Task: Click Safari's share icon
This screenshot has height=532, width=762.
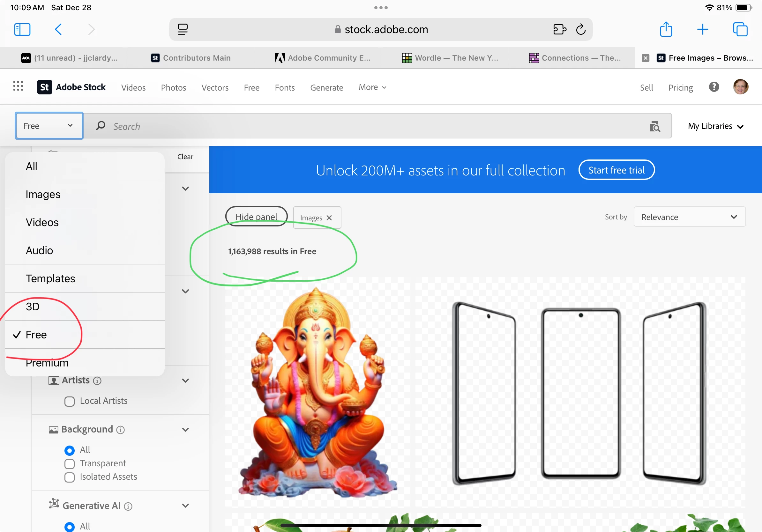Action: 666,29
